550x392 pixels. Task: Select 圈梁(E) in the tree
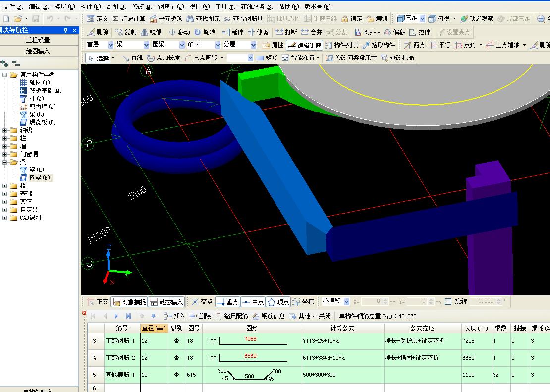[x=40, y=178]
